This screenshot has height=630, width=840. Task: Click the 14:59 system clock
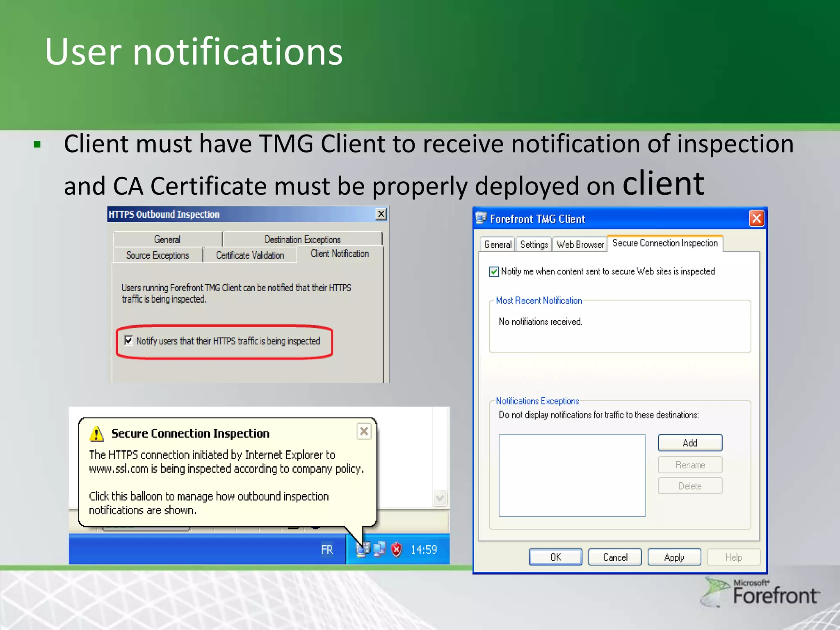point(424,550)
